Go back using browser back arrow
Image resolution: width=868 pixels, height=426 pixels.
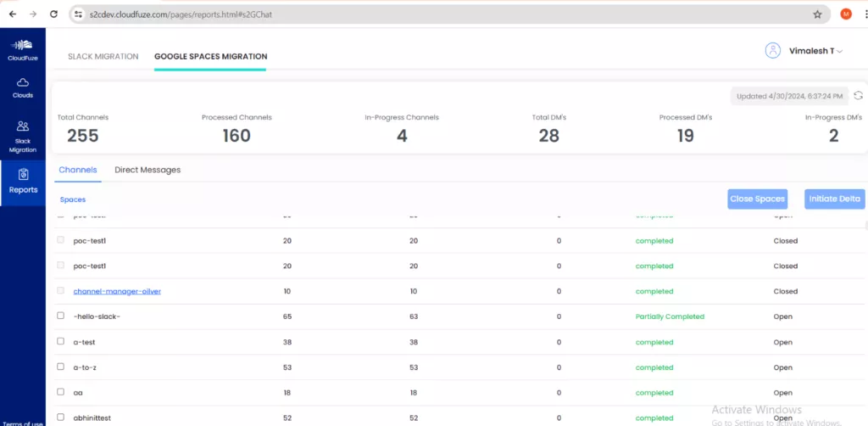pyautogui.click(x=13, y=14)
